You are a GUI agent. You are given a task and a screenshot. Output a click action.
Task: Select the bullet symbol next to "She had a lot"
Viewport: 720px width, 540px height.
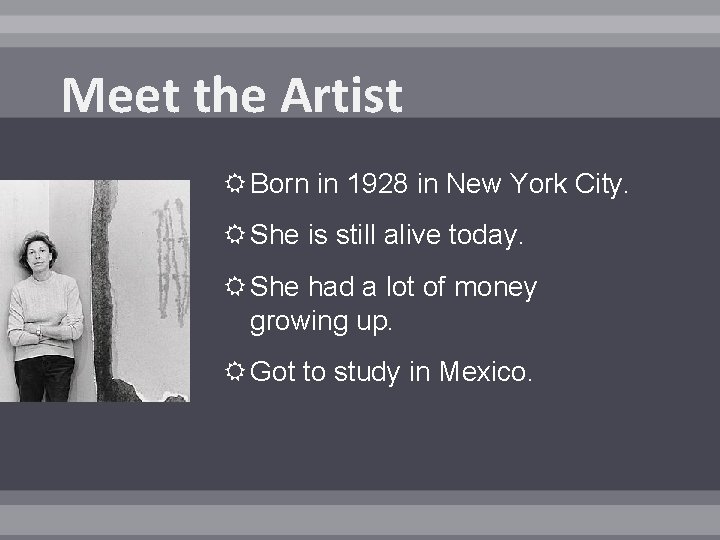tap(237, 288)
